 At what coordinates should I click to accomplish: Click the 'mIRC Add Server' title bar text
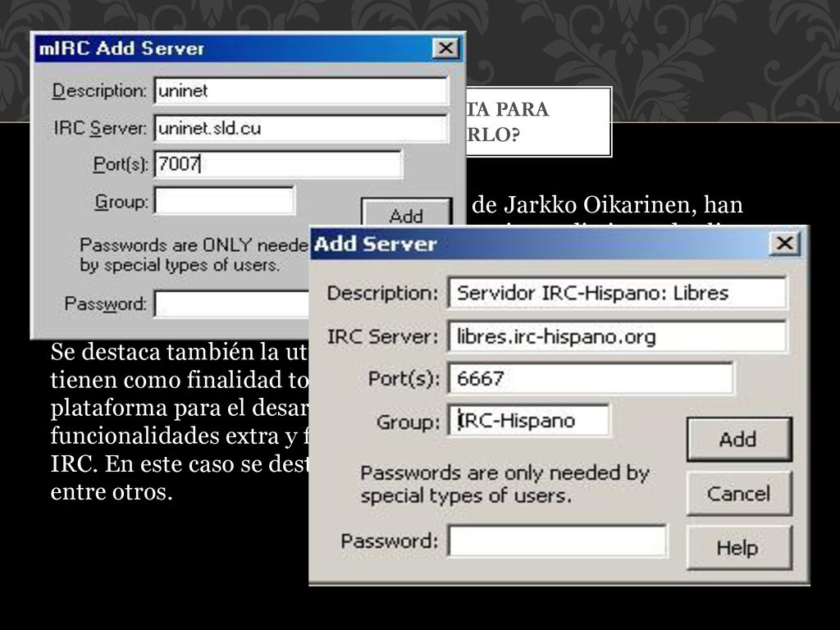121,48
